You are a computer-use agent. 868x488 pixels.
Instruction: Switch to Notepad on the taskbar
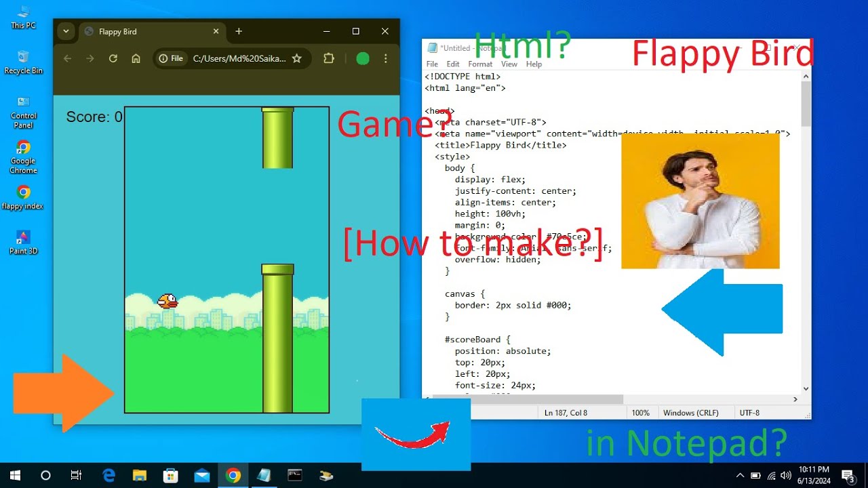[x=264, y=475]
